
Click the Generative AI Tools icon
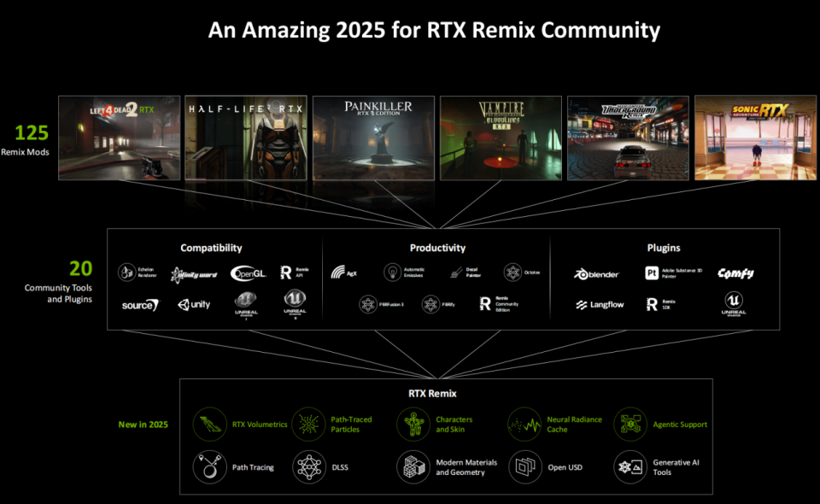pos(630,467)
